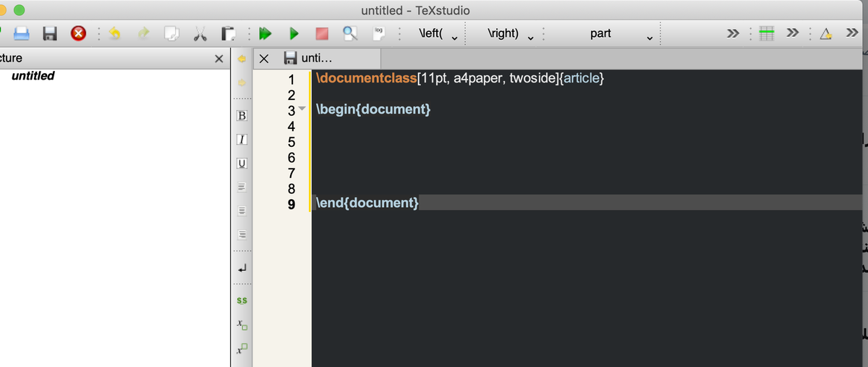The height and width of the screenshot is (367, 868).
Task: Close the untitled editor tab with X
Action: [265, 58]
